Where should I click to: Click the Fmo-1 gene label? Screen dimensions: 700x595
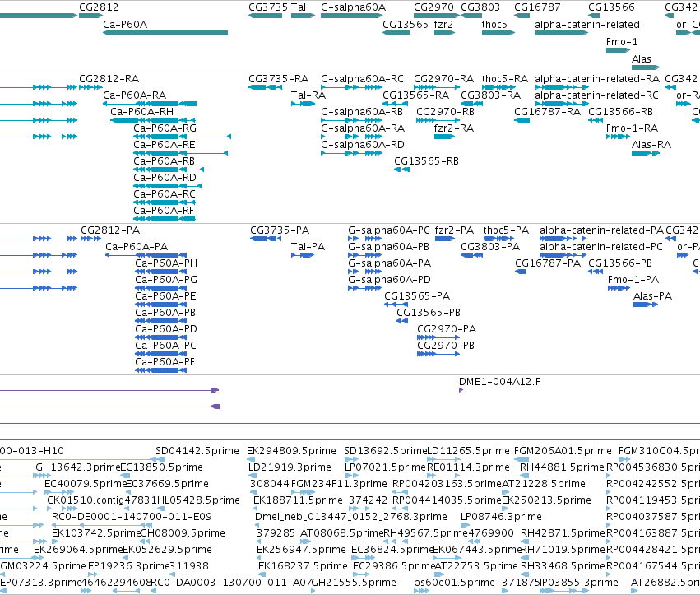[x=622, y=42]
